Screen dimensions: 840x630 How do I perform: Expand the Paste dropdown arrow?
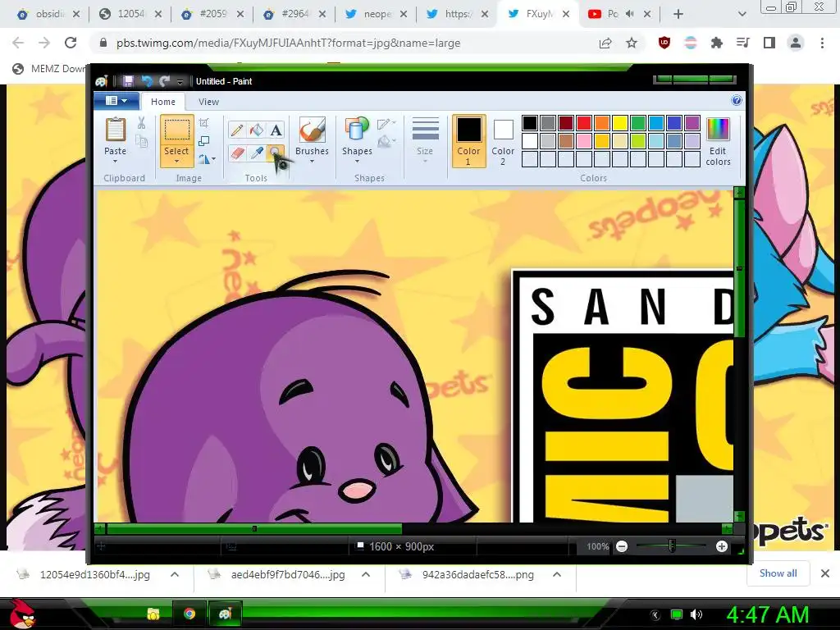(x=115, y=162)
